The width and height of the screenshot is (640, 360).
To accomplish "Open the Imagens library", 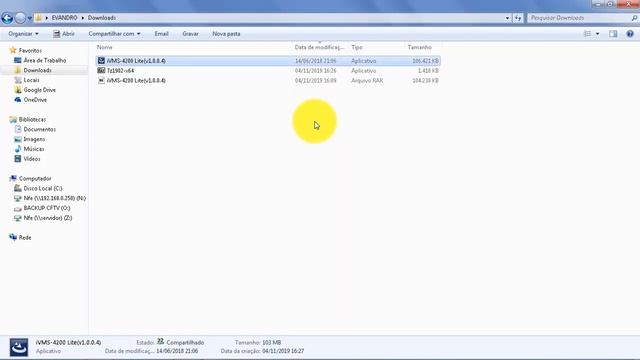I will [x=34, y=139].
